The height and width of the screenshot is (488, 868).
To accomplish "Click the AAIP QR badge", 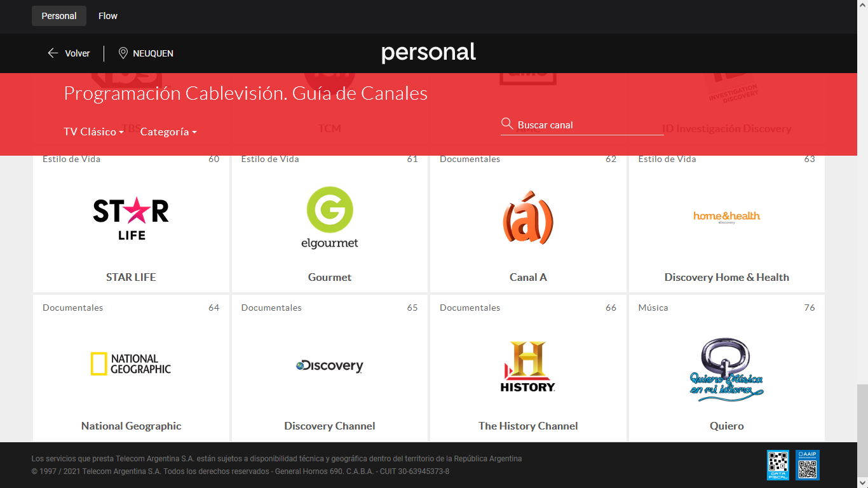I will pyautogui.click(x=808, y=465).
